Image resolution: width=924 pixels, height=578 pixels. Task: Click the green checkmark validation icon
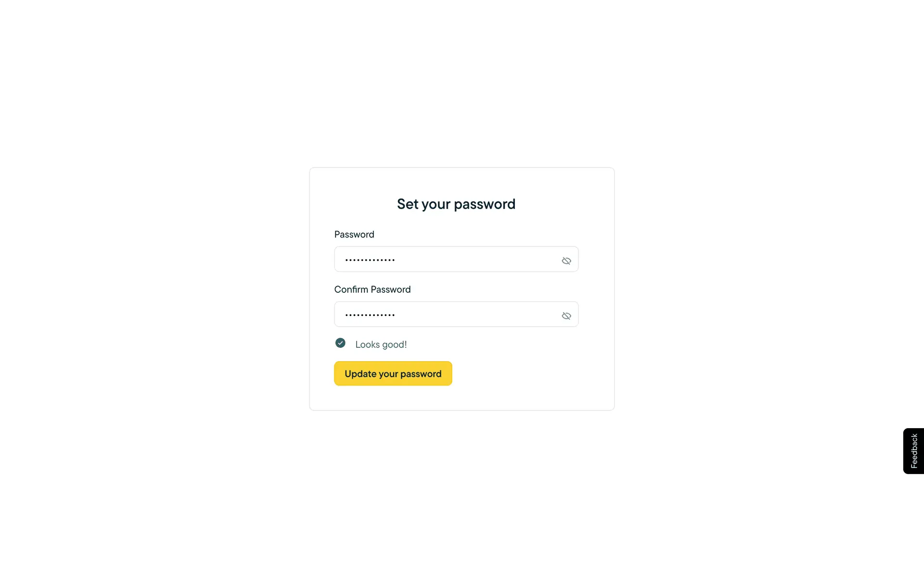[340, 343]
